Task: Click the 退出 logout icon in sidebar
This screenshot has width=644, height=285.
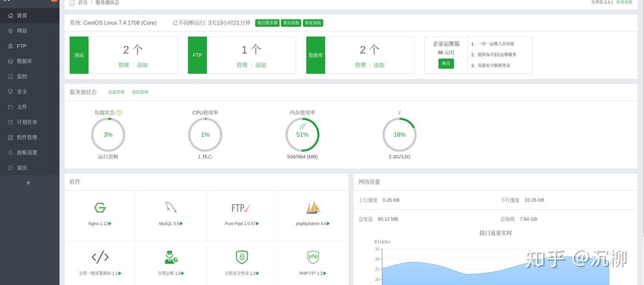Action: click(x=11, y=168)
